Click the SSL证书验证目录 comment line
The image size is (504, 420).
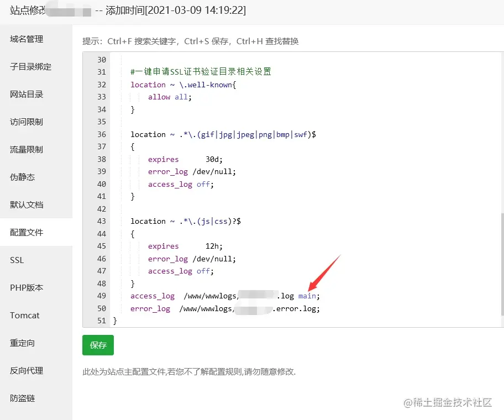[201, 72]
